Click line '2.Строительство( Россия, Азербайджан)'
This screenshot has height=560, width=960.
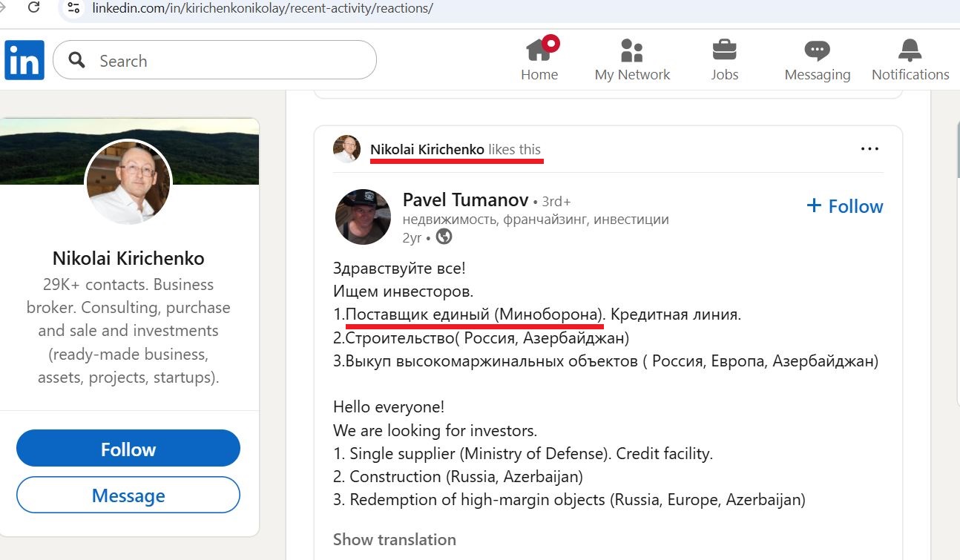pyautogui.click(x=481, y=337)
